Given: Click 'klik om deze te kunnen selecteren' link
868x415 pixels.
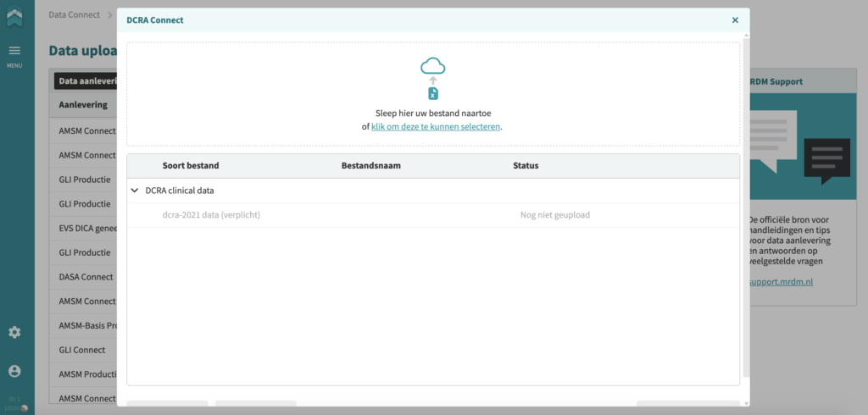Looking at the screenshot, I should coord(436,126).
